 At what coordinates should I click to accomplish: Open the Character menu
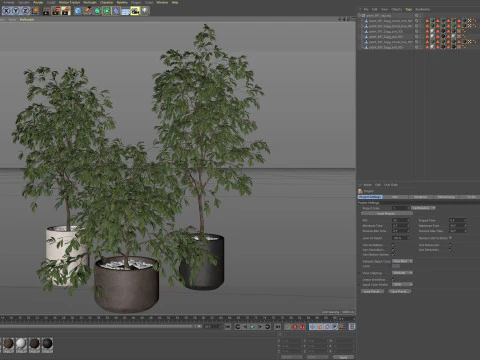coord(107,2)
